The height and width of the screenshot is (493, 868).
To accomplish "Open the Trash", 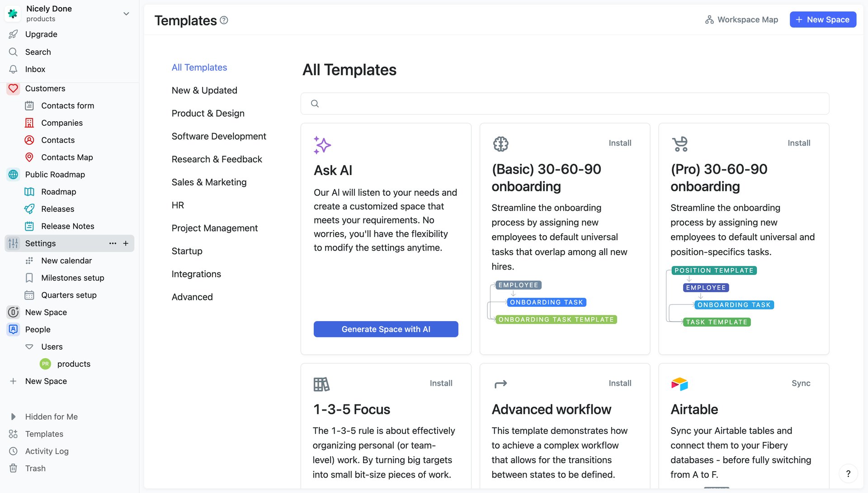I will 35,468.
